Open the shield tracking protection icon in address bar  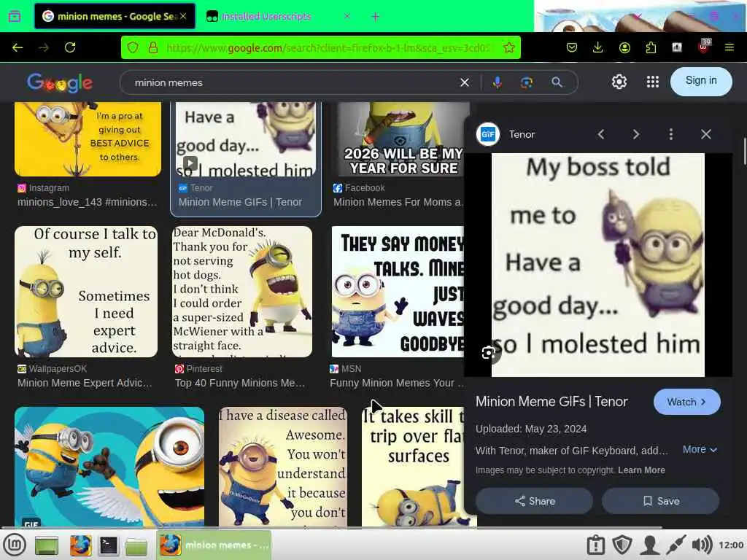pyautogui.click(x=133, y=47)
